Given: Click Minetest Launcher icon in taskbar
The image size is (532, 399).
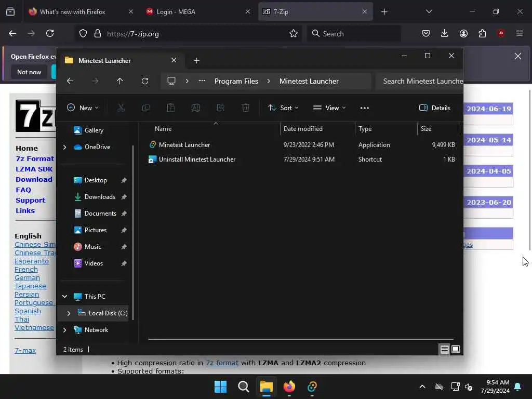Looking at the screenshot, I should 312,387.
